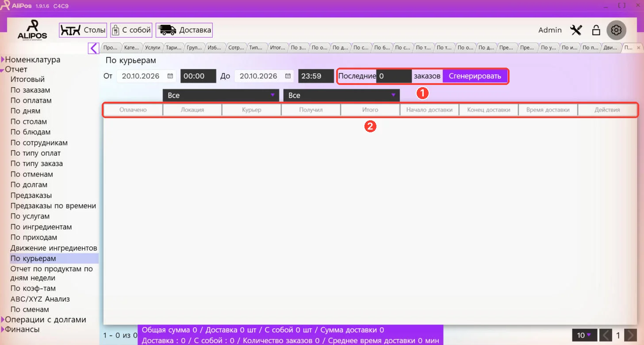Image resolution: width=644 pixels, height=345 pixels.
Task: Click the Admin user label
Action: [550, 30]
